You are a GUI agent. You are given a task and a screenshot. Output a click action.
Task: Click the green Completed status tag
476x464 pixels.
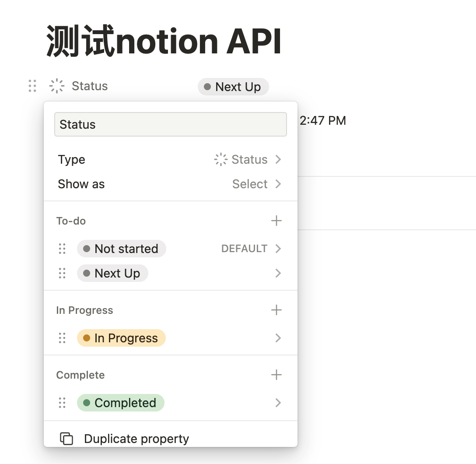121,403
